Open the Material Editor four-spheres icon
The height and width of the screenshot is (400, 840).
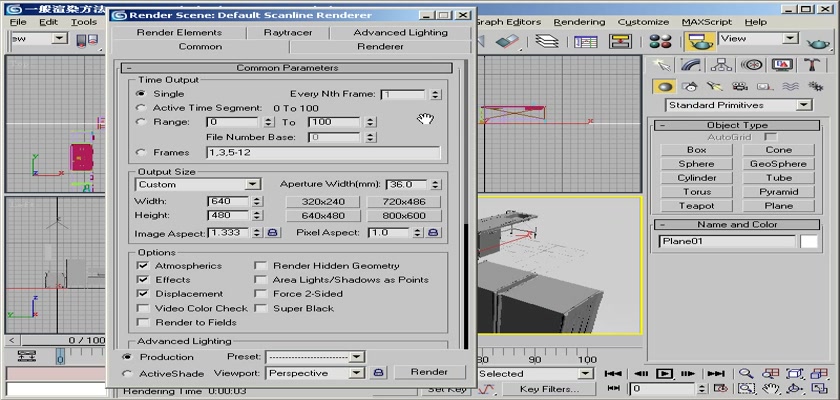(x=660, y=41)
